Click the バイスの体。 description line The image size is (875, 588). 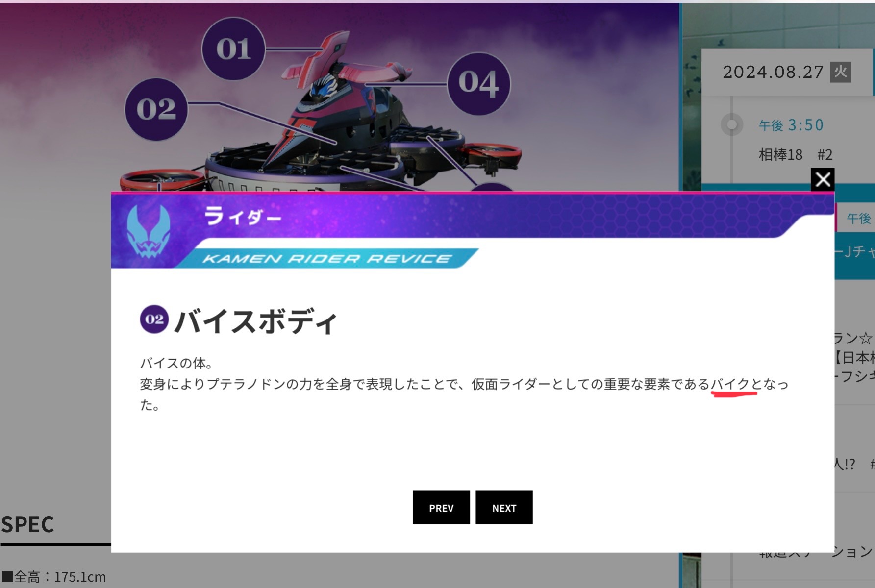176,364
